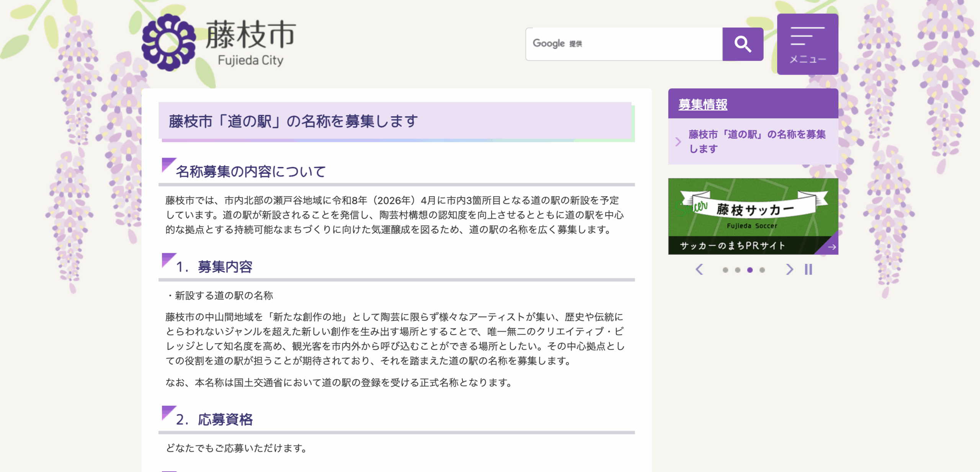This screenshot has height=472, width=980.
Task: Pause the banner carousel
Action: [808, 270]
